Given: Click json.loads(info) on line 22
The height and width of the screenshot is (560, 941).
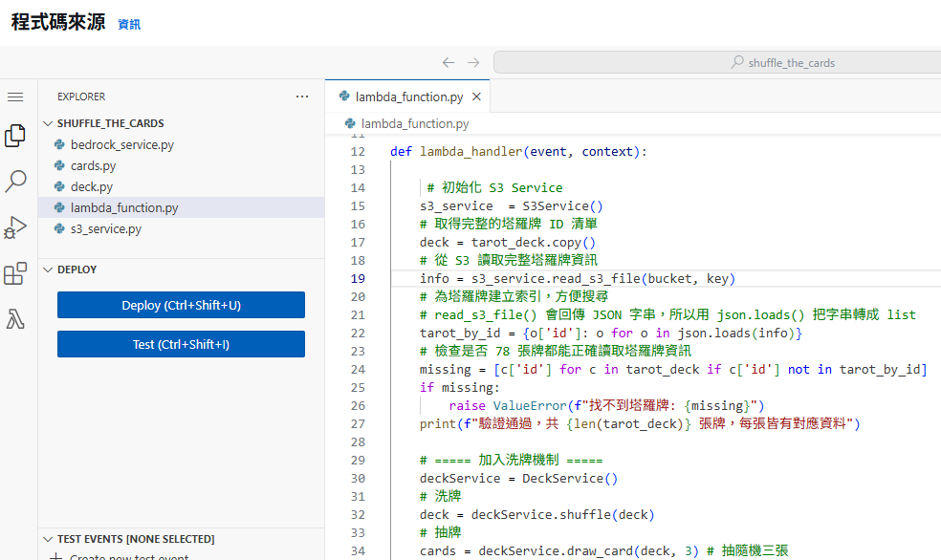Looking at the screenshot, I should (x=735, y=333).
